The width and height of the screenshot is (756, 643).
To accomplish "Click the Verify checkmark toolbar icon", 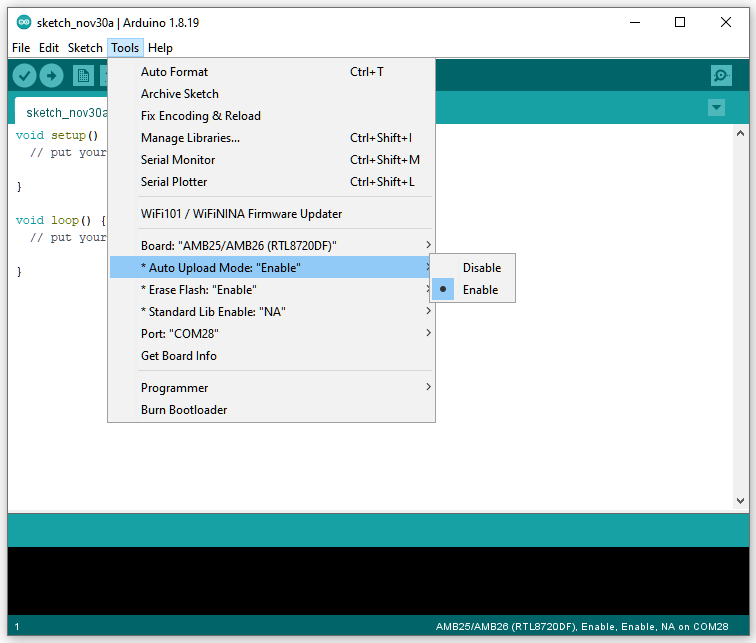I will (x=24, y=76).
